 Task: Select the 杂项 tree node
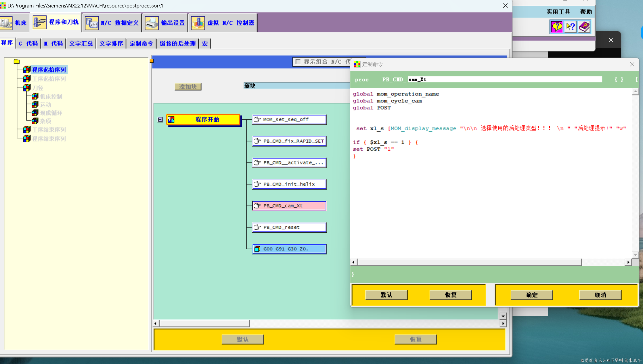tap(45, 121)
